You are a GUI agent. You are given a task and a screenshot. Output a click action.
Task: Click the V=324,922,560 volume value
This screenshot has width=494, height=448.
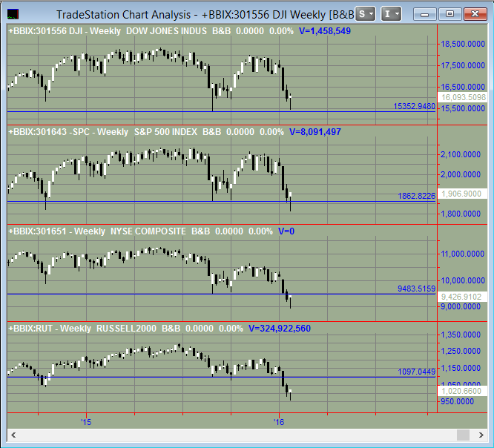click(280, 329)
